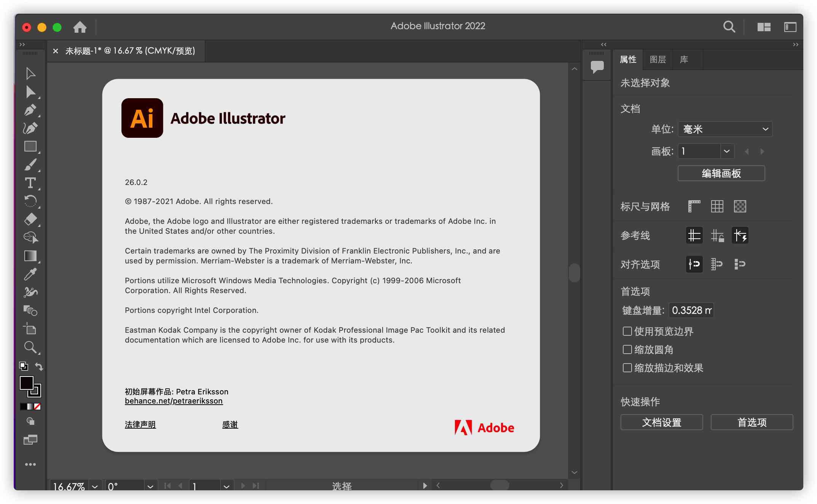
Task: Reset default fill and stroke
Action: 24,366
